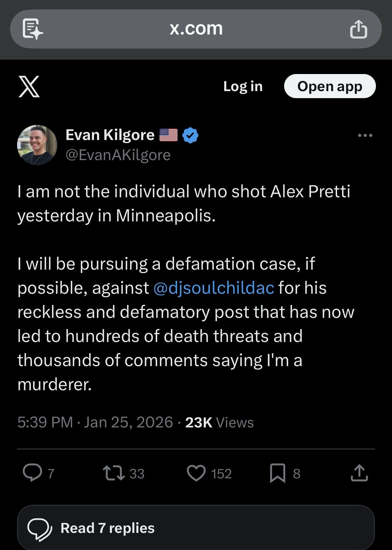Tap the reply speech bubble icon
The width and height of the screenshot is (392, 550).
[32, 473]
